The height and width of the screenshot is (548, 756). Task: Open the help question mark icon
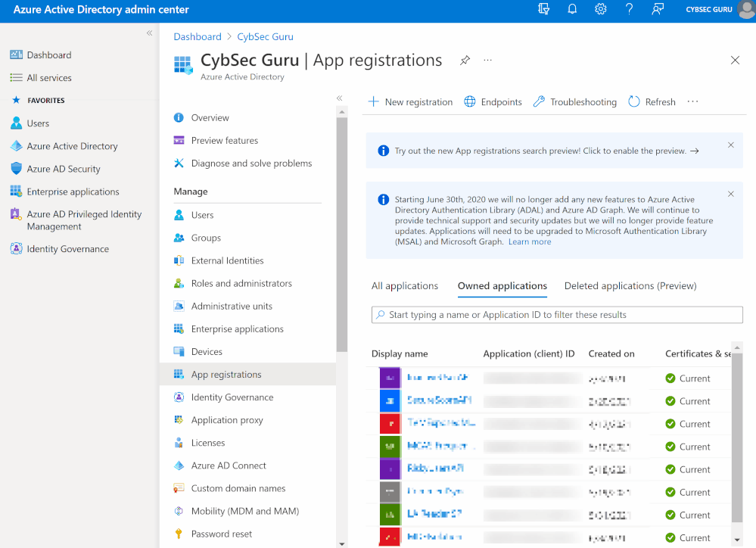click(x=629, y=9)
